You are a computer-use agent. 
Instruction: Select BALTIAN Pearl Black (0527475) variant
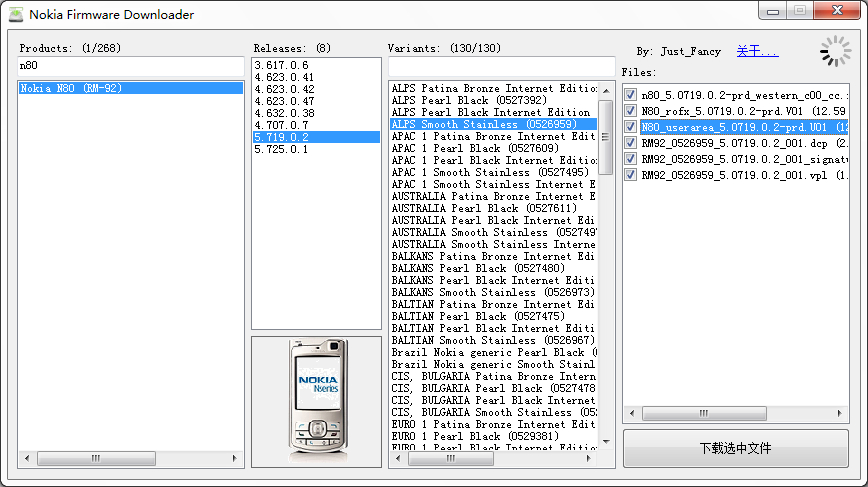point(493,317)
